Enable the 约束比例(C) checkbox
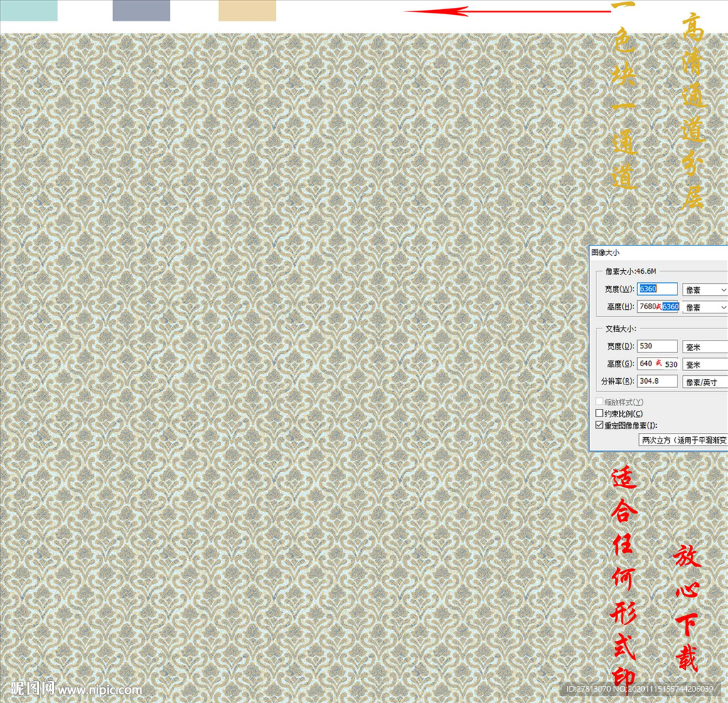This screenshot has width=728, height=703. (599, 413)
